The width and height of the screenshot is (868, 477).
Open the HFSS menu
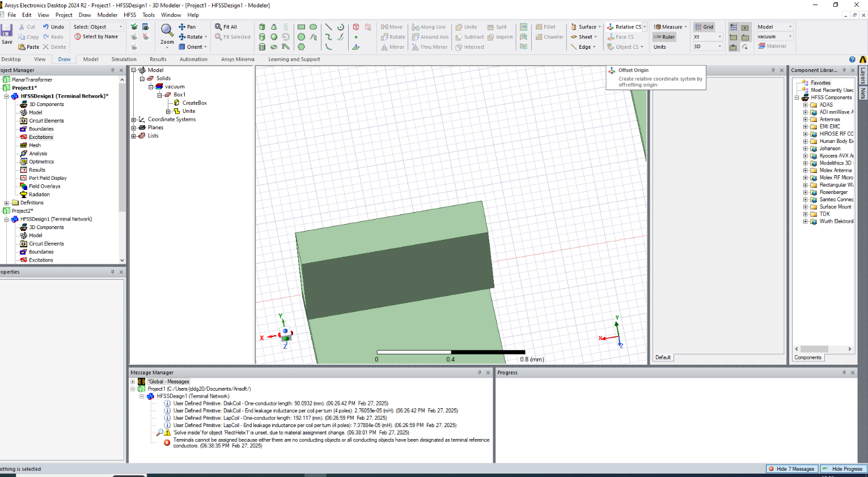130,15
